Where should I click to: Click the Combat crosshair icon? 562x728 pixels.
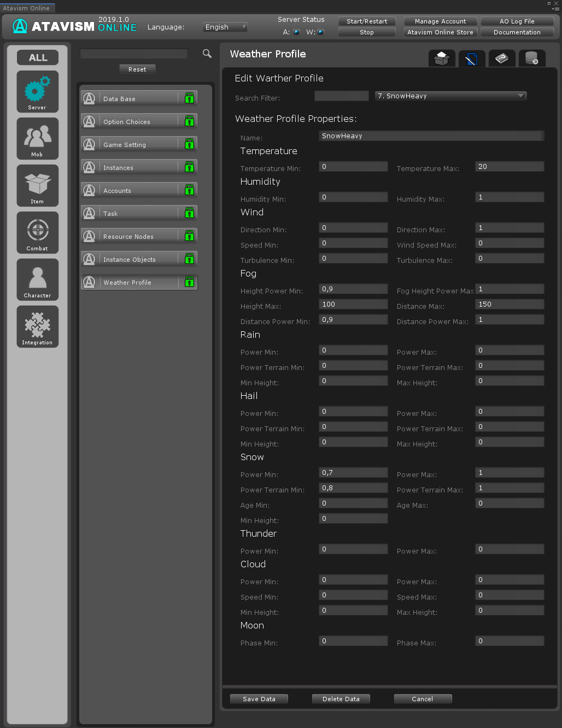pos(37,232)
